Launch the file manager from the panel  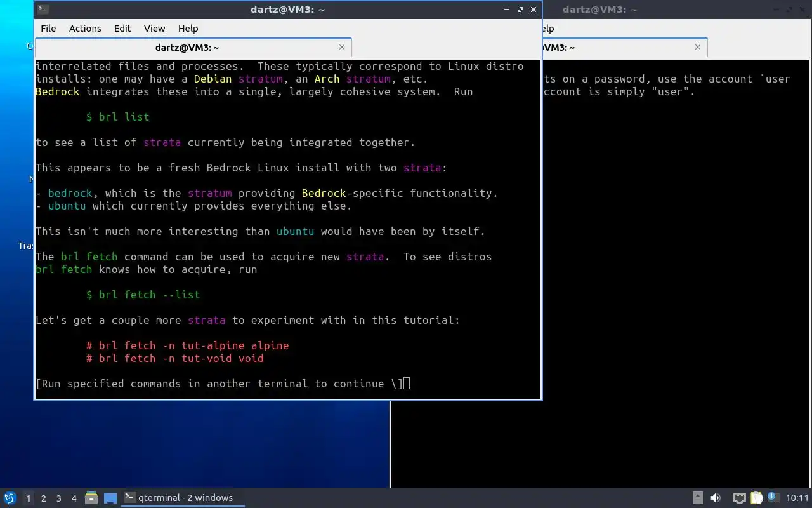pos(91,498)
